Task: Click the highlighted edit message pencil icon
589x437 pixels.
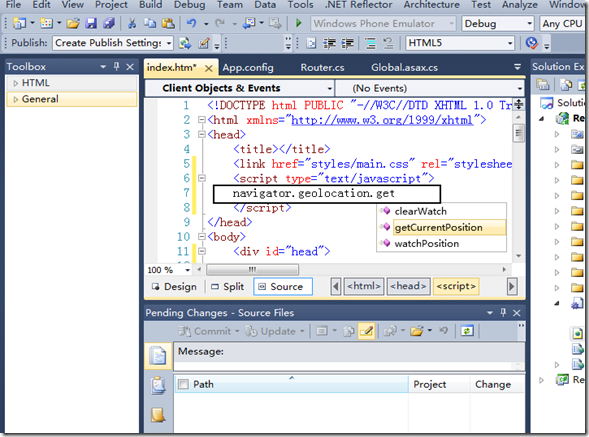Action: [366, 331]
